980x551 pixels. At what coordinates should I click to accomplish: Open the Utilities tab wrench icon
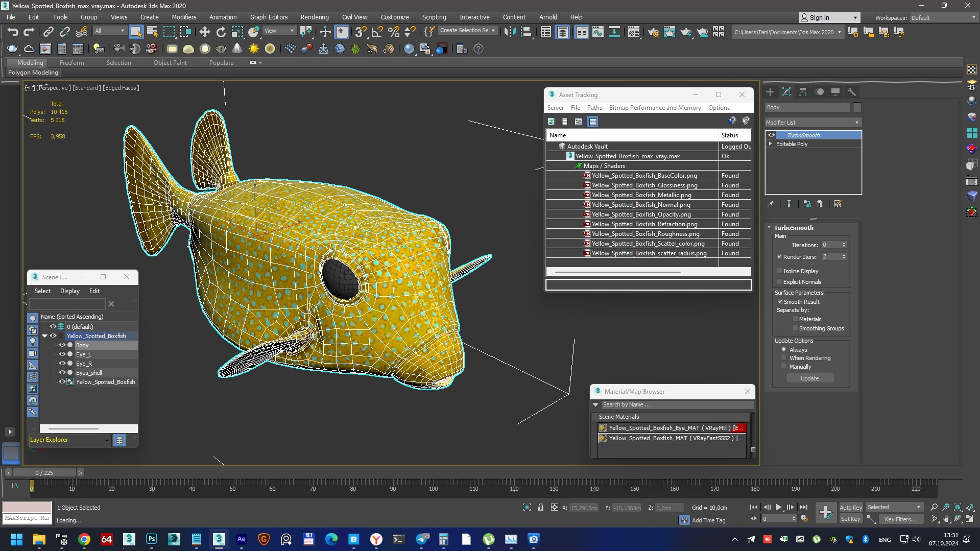(x=852, y=92)
